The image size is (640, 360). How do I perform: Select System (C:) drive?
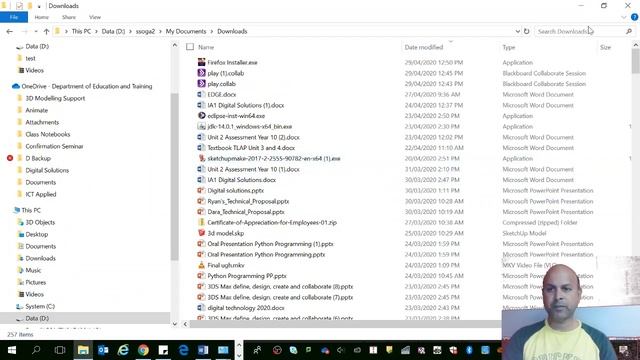point(40,306)
